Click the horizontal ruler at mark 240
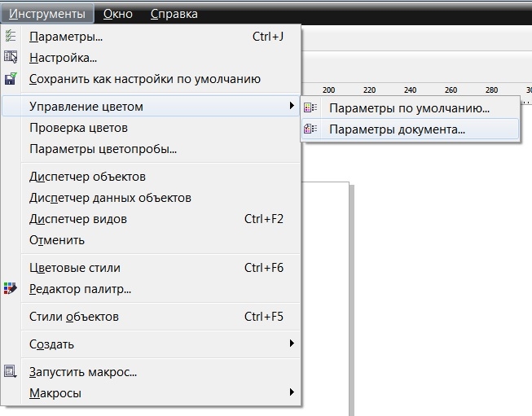 click(411, 90)
